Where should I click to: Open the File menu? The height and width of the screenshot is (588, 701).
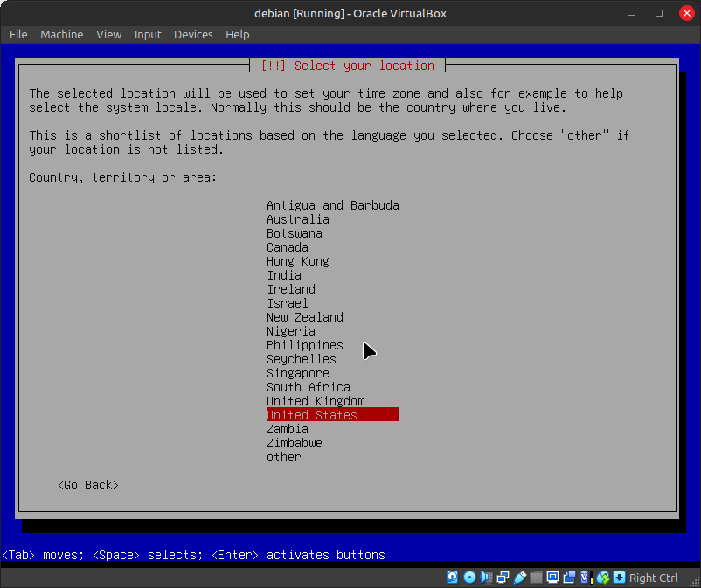[18, 34]
